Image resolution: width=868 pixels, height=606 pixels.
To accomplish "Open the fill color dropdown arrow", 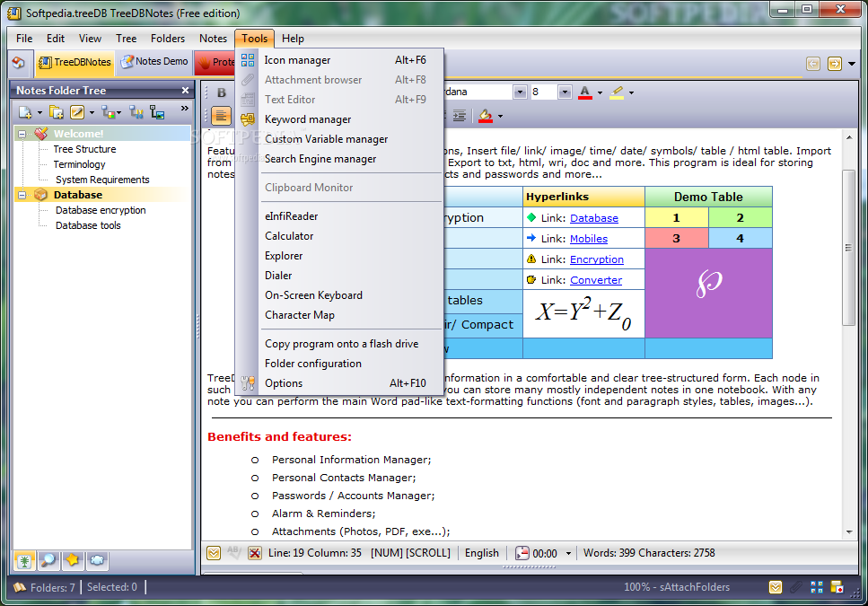I will pyautogui.click(x=501, y=116).
